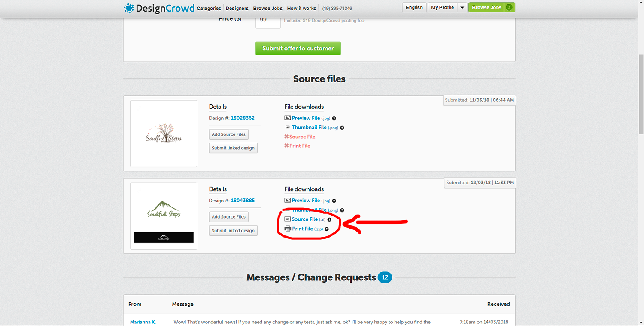
Task: Open the Soulful Steps mountain logo thumbnail
Action: point(164,216)
